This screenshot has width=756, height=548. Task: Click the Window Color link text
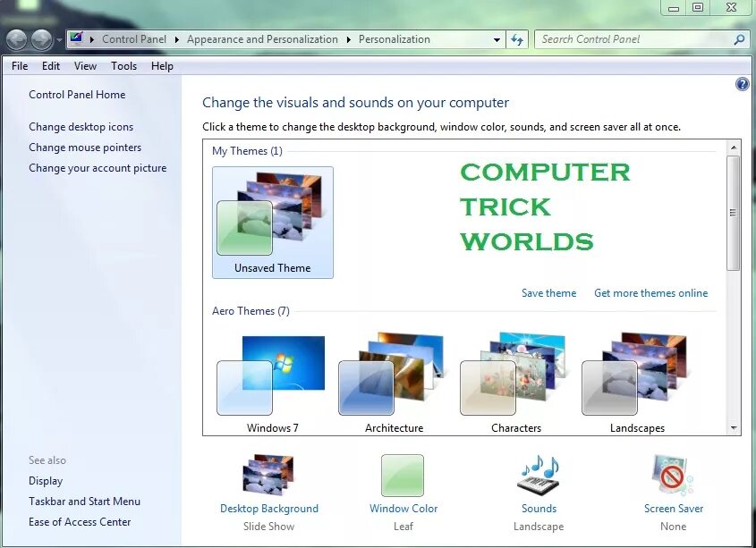pos(403,509)
